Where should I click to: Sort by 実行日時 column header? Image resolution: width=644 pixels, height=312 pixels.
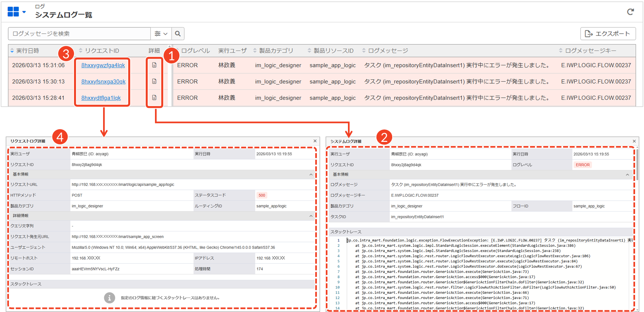coord(27,51)
